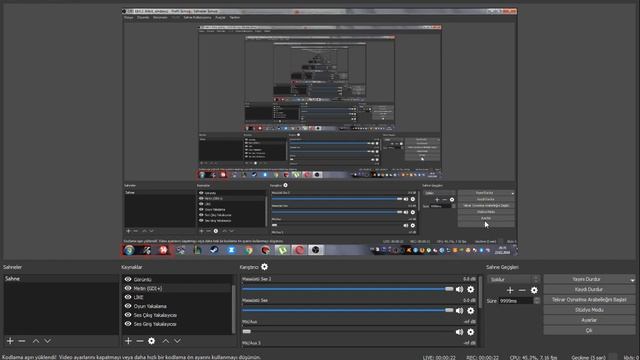The image size is (640, 360).
Task: Exit OBS with the Çık button
Action: [x=589, y=330]
